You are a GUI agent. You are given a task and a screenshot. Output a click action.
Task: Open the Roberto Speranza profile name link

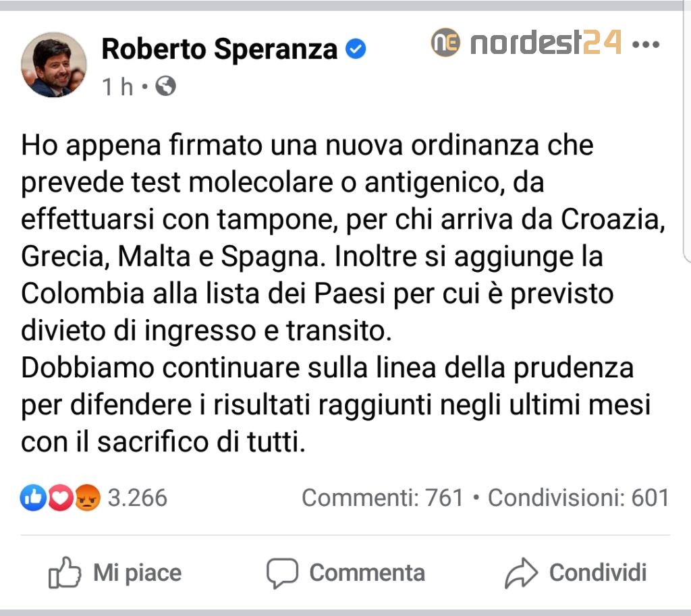click(x=219, y=48)
